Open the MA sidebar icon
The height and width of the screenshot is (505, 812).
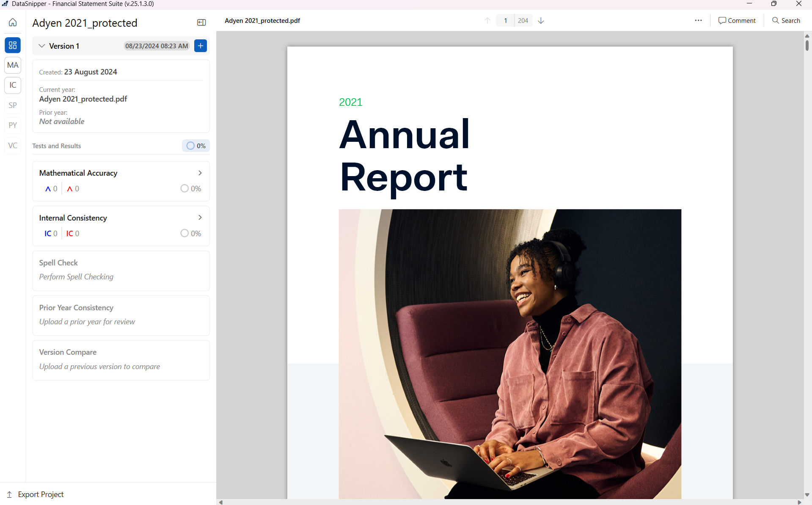[x=13, y=65]
